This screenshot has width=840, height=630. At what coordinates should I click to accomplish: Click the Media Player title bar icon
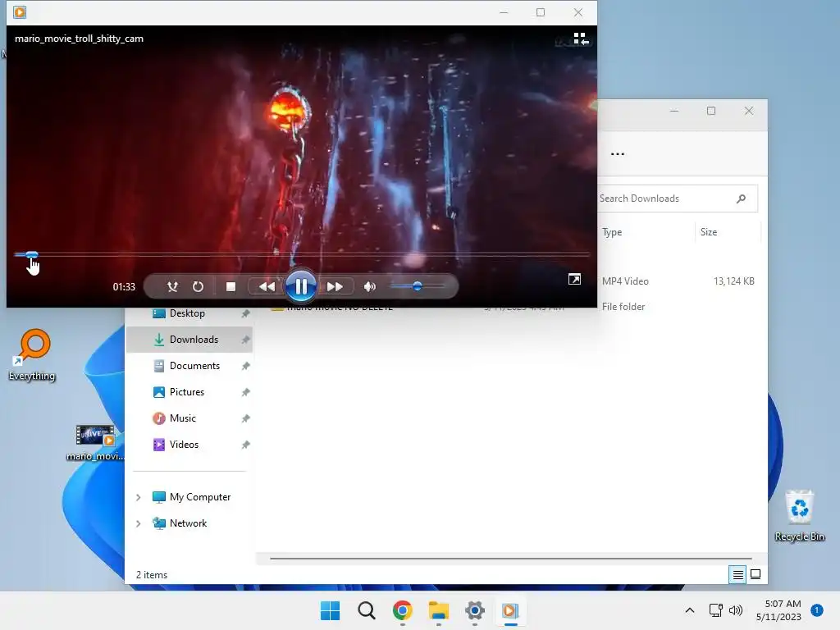20,11
